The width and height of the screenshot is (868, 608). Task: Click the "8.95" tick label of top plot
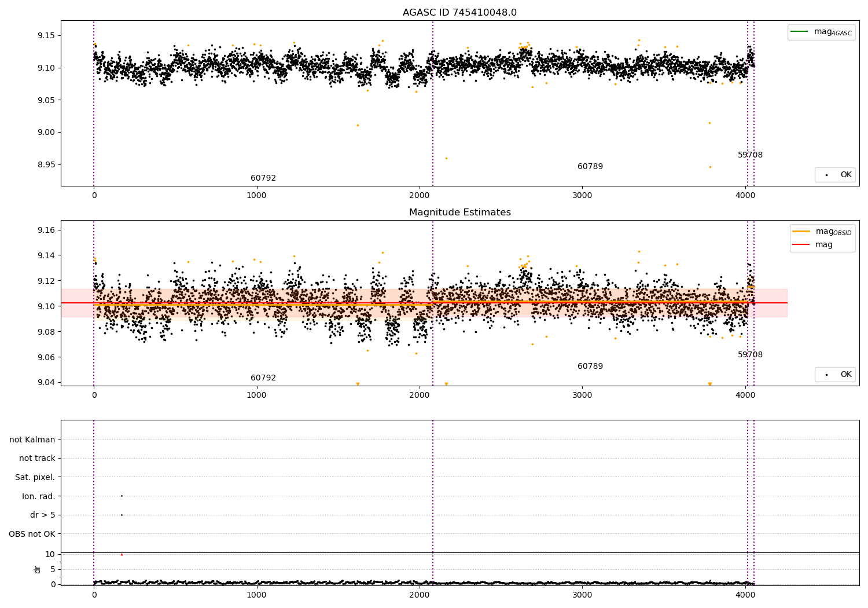(45, 164)
